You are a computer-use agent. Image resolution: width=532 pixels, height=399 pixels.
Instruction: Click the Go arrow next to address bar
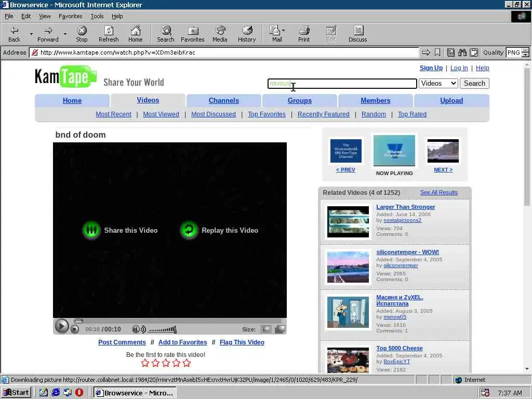point(426,52)
